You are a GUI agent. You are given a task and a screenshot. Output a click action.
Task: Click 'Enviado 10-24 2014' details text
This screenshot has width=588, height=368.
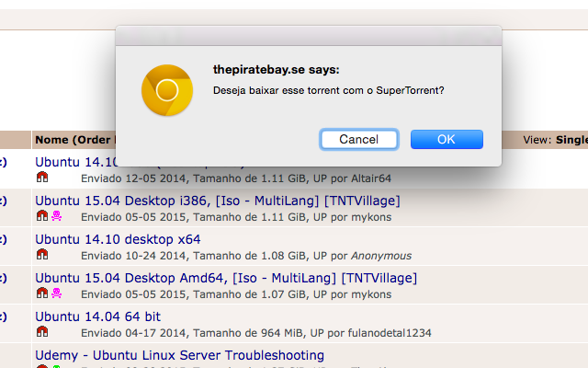point(133,256)
